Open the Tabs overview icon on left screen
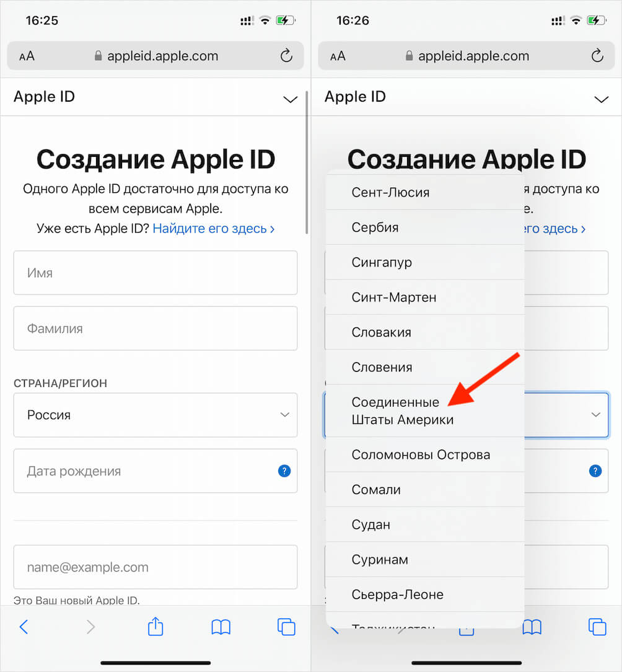This screenshot has width=622, height=672. coord(286,627)
